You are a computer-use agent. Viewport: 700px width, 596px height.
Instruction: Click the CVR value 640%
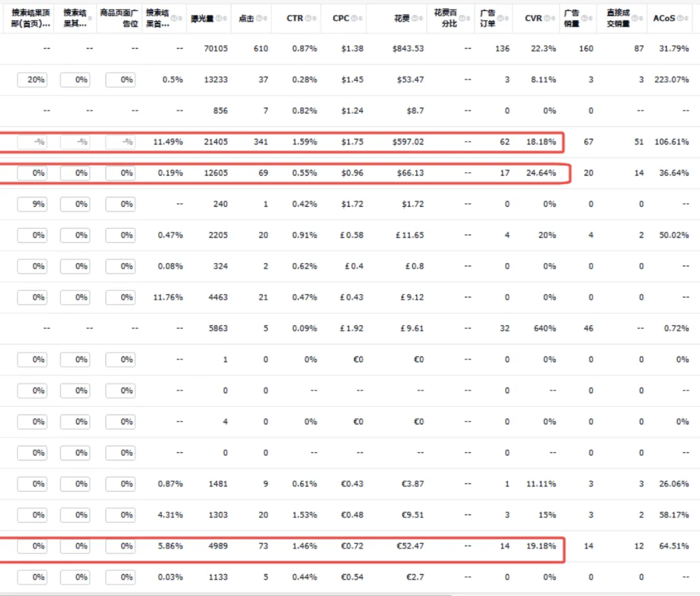(544, 328)
